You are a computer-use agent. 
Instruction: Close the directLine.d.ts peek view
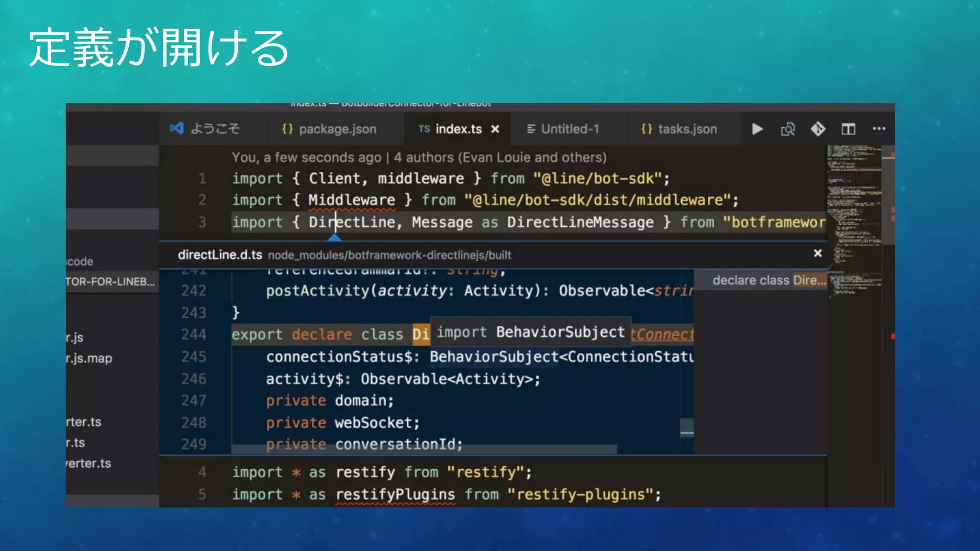[818, 253]
